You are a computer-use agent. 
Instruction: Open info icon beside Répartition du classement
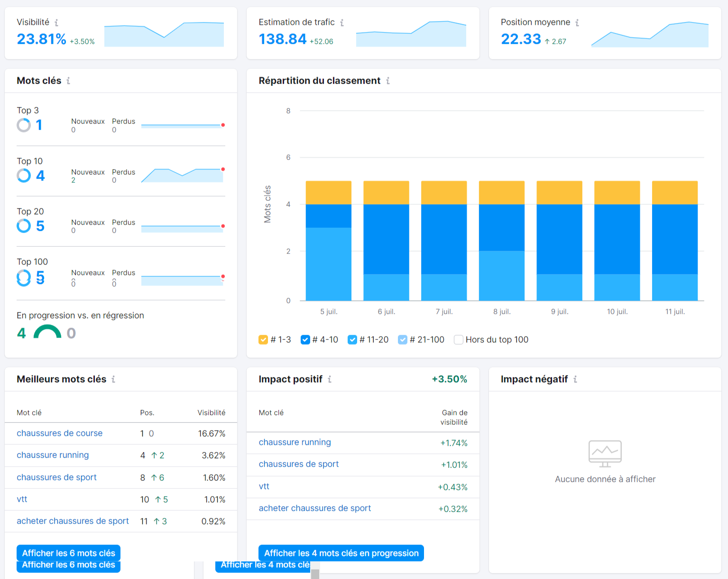(x=388, y=81)
